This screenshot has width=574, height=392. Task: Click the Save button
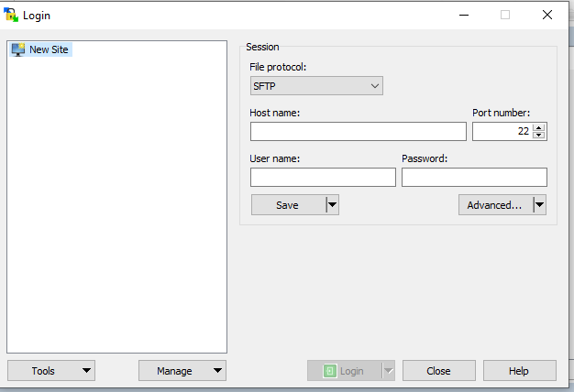click(288, 205)
